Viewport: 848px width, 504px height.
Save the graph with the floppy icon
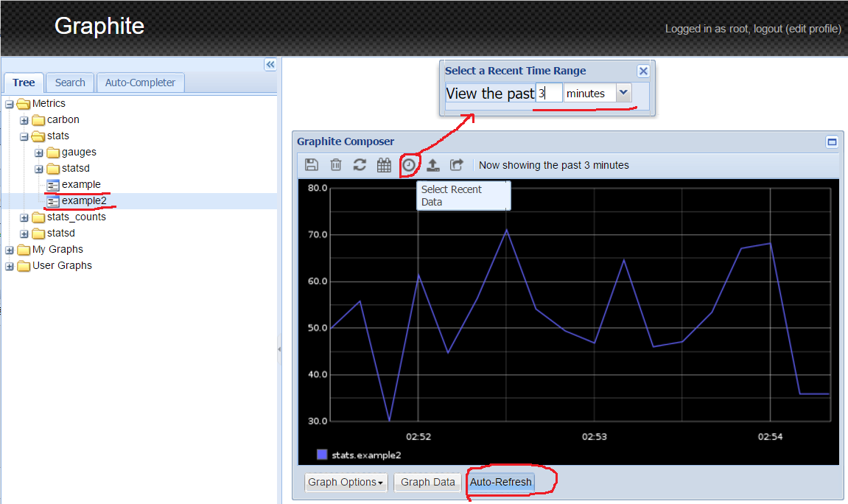pyautogui.click(x=312, y=165)
